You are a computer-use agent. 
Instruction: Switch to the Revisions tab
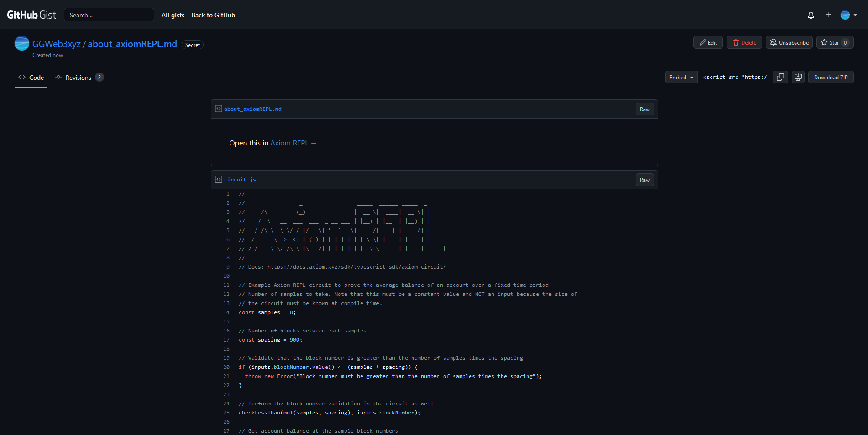[x=78, y=78]
